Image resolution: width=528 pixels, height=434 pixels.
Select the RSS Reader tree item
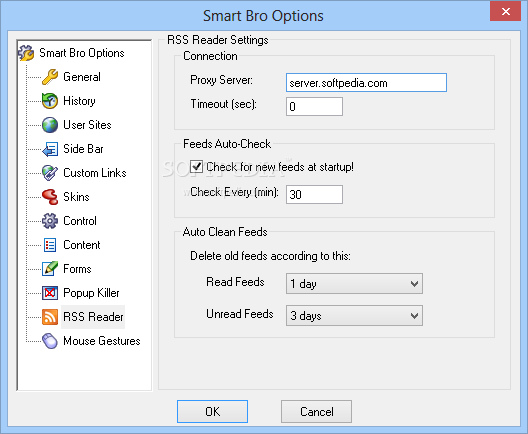point(93,317)
